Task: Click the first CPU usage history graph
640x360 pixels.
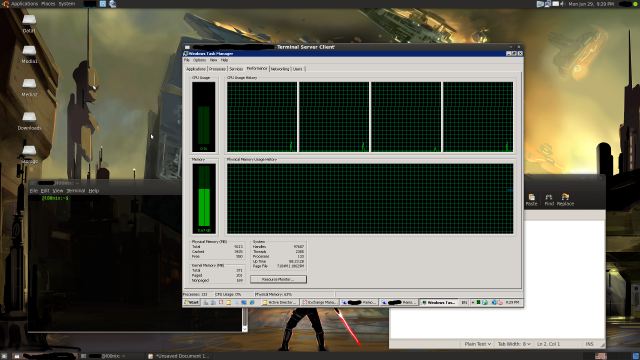Action: (262, 117)
